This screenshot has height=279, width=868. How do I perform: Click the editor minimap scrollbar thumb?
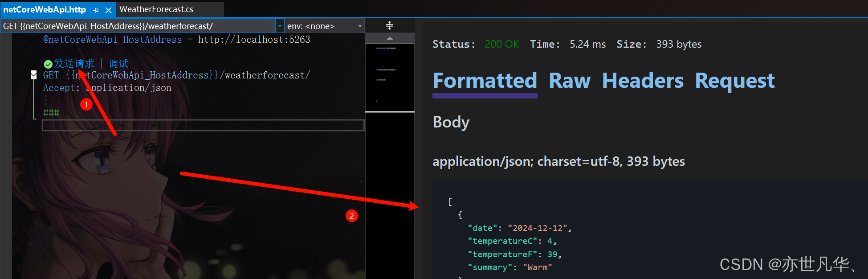pyautogui.click(x=390, y=78)
